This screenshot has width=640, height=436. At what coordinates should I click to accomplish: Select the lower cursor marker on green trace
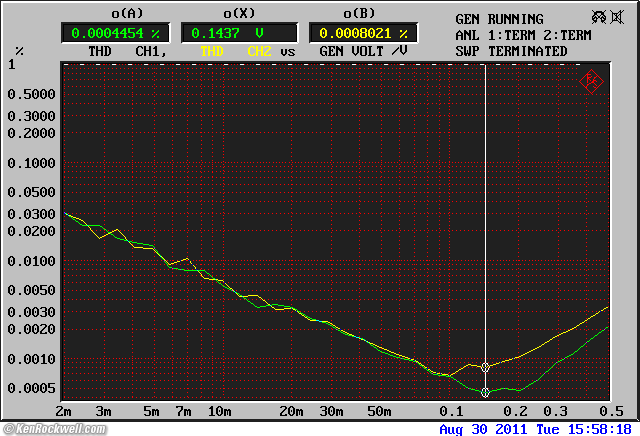click(486, 392)
